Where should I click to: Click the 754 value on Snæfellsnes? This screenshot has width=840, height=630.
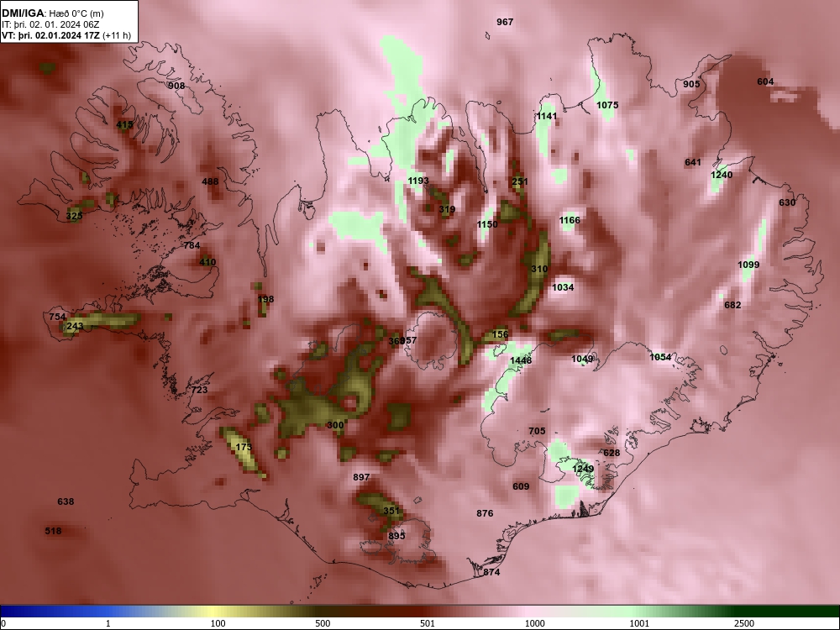point(57,317)
